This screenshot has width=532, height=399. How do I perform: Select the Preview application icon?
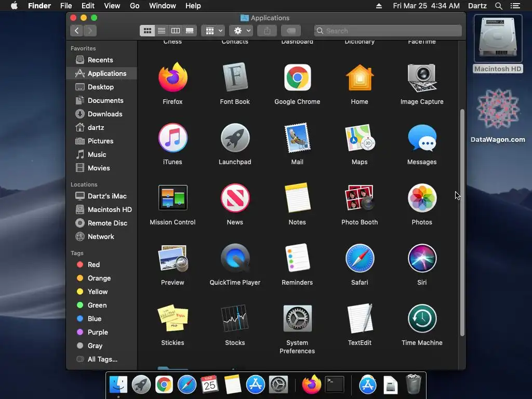pyautogui.click(x=172, y=258)
